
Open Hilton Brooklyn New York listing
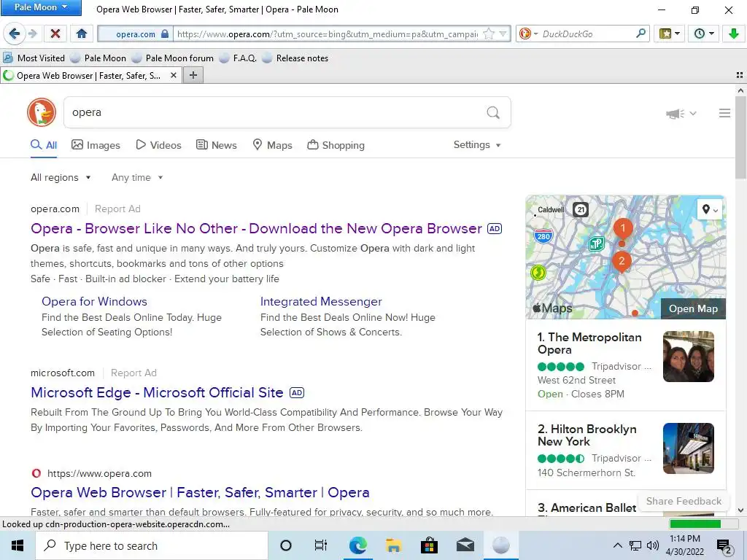587,435
